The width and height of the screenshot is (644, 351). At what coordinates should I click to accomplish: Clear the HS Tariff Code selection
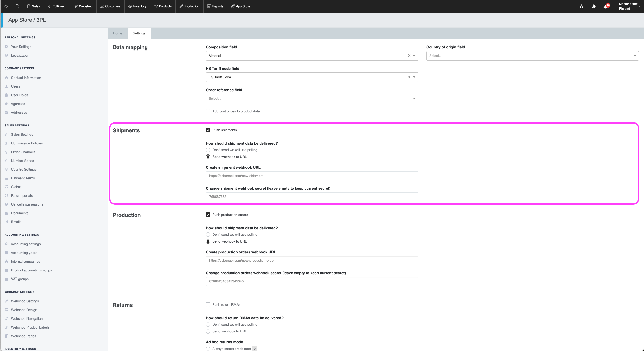pyautogui.click(x=409, y=77)
